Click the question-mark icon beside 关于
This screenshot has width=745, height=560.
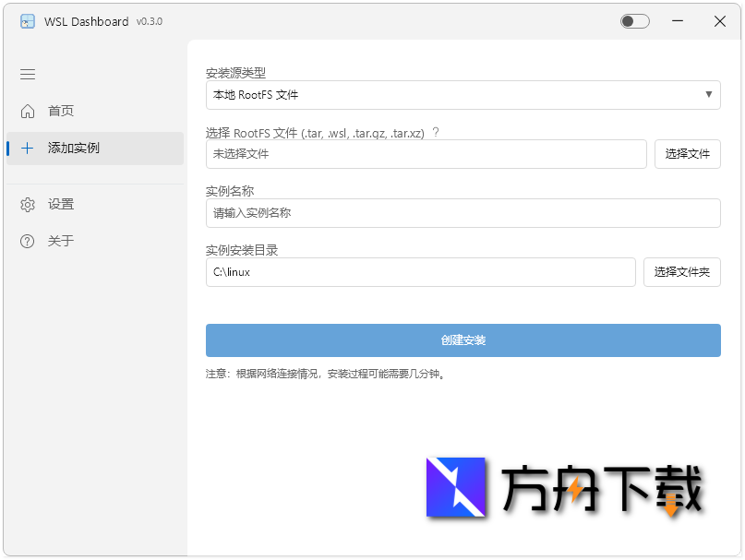[27, 241]
